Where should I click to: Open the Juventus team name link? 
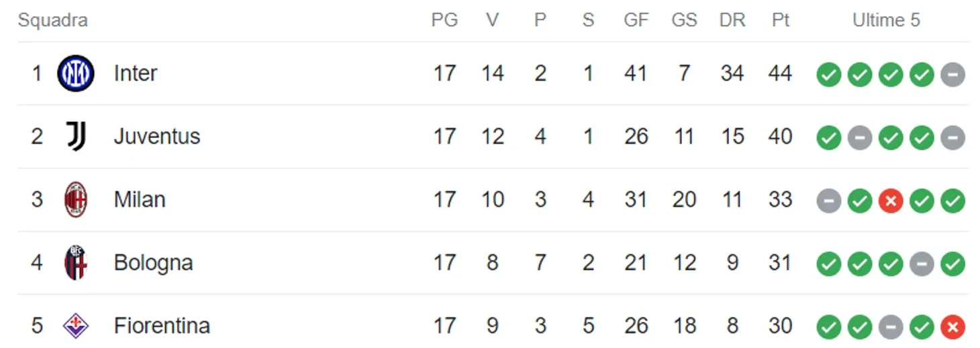pos(157,136)
